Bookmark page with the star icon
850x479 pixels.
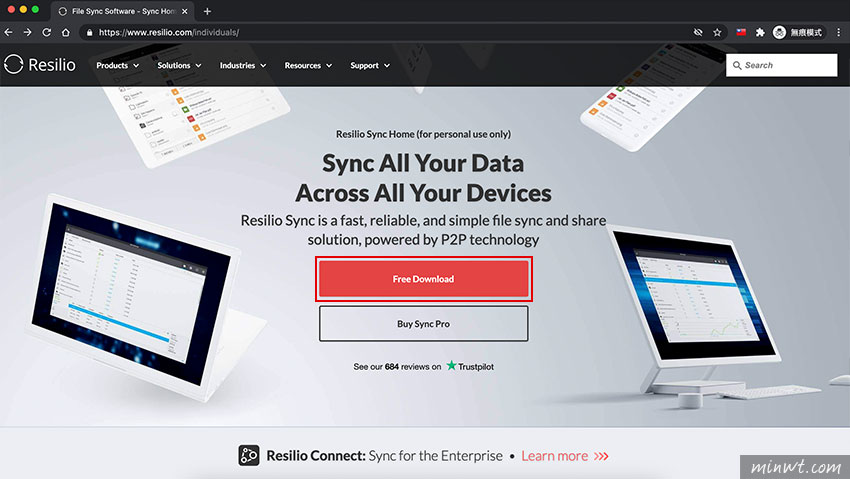[717, 33]
